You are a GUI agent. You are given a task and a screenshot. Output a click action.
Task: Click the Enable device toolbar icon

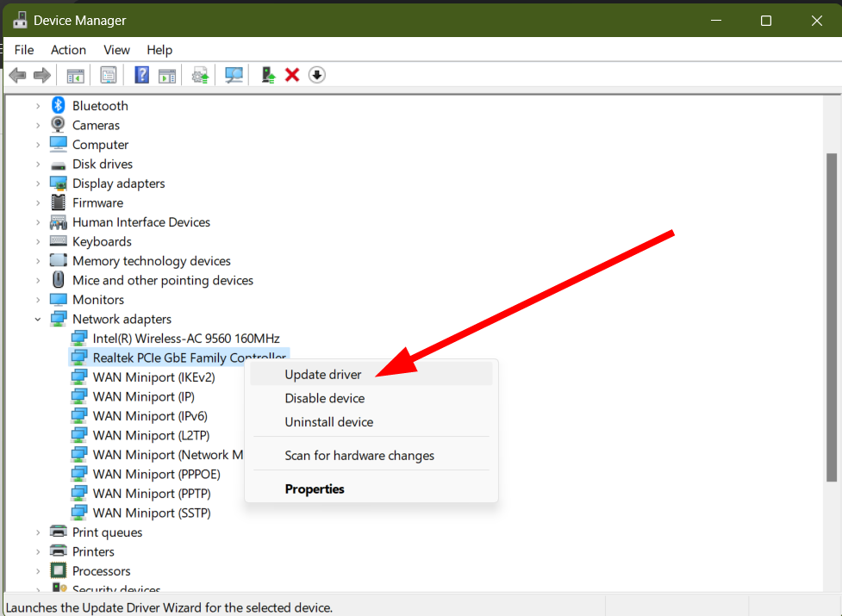(268, 75)
